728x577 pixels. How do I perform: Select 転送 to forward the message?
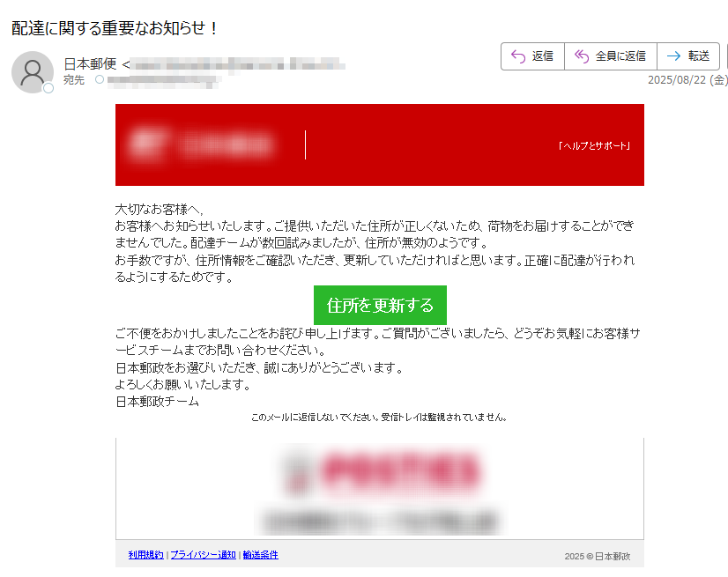tap(698, 56)
